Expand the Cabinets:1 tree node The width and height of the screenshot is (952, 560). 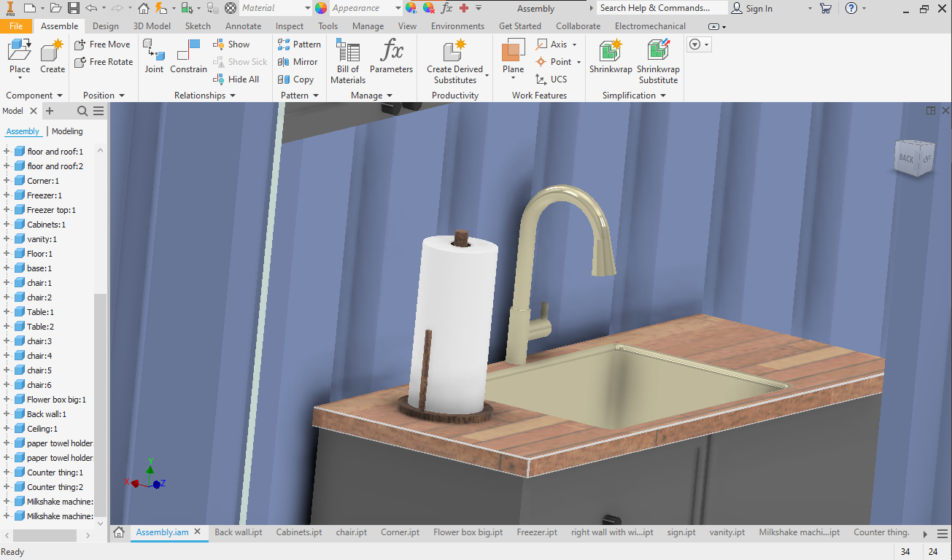[x=7, y=225]
